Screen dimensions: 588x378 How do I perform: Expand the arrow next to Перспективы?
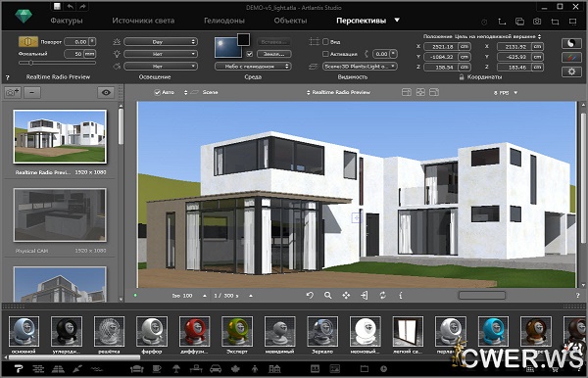[397, 21]
